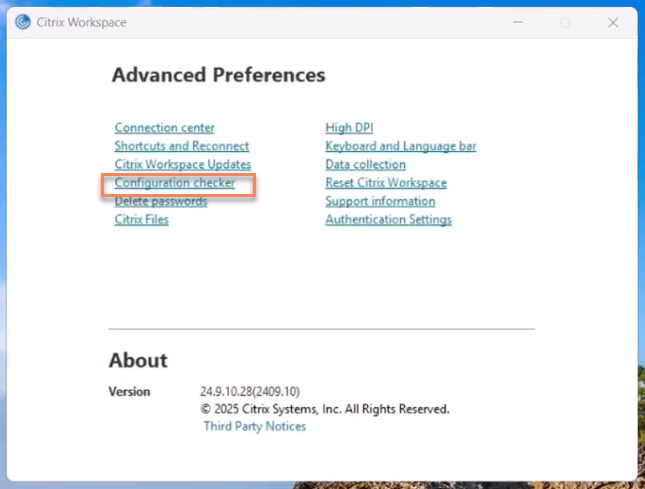Open Citrix Workspace Updates link
Image resolution: width=645 pixels, height=489 pixels.
pos(183,165)
